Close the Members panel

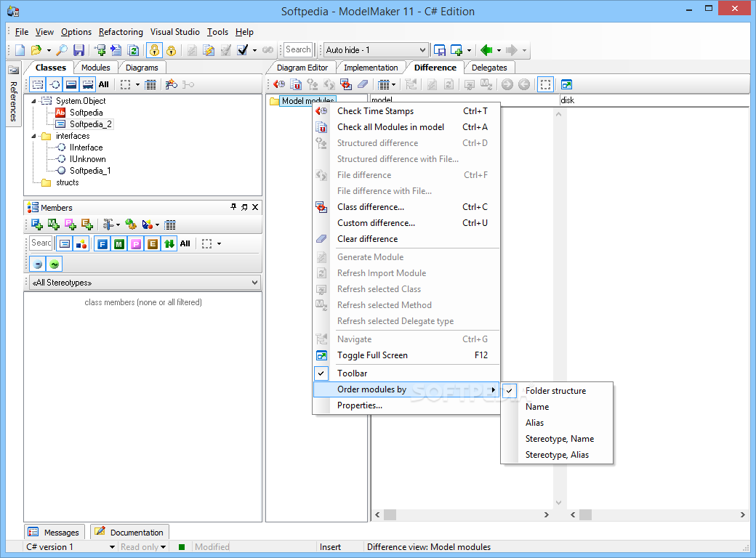[x=255, y=207]
